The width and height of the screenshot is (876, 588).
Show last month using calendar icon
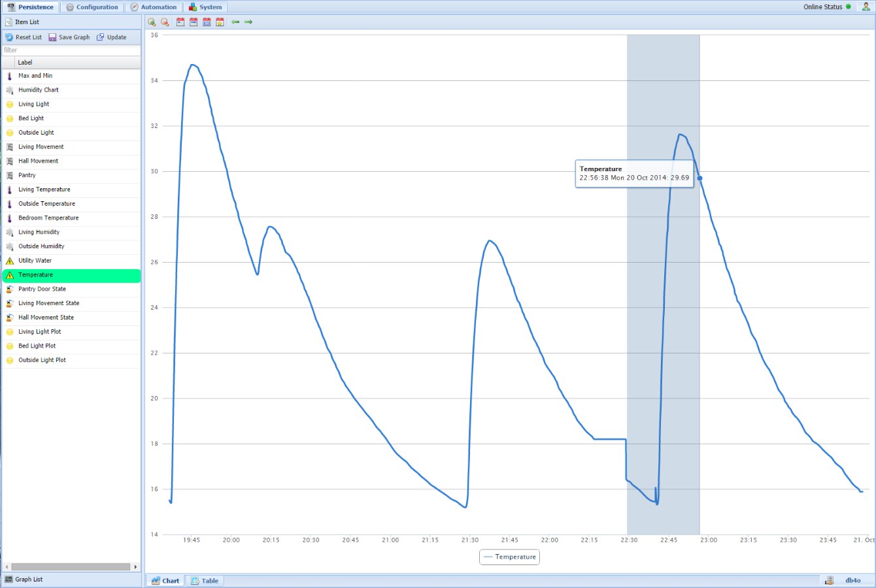click(x=207, y=22)
